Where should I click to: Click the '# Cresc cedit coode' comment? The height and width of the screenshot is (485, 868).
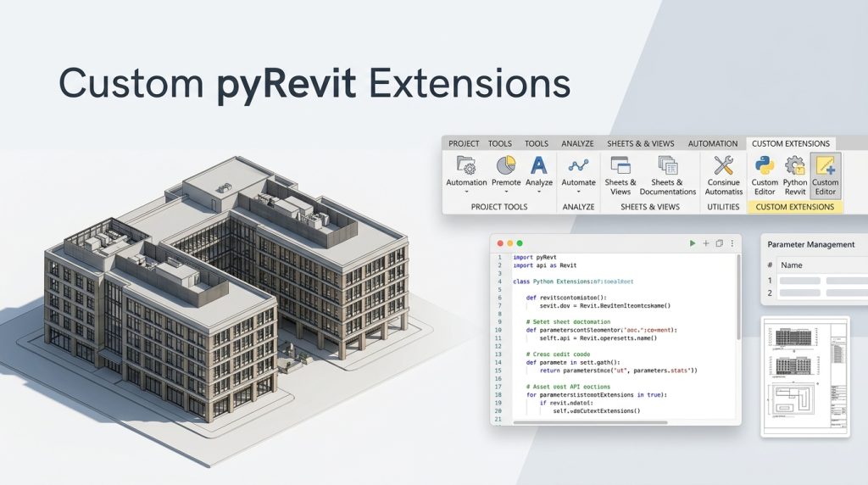point(558,354)
